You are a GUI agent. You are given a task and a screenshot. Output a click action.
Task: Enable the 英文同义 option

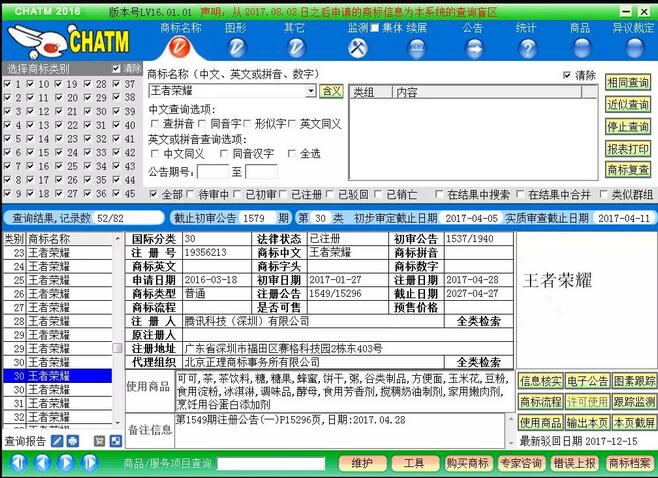(x=292, y=124)
